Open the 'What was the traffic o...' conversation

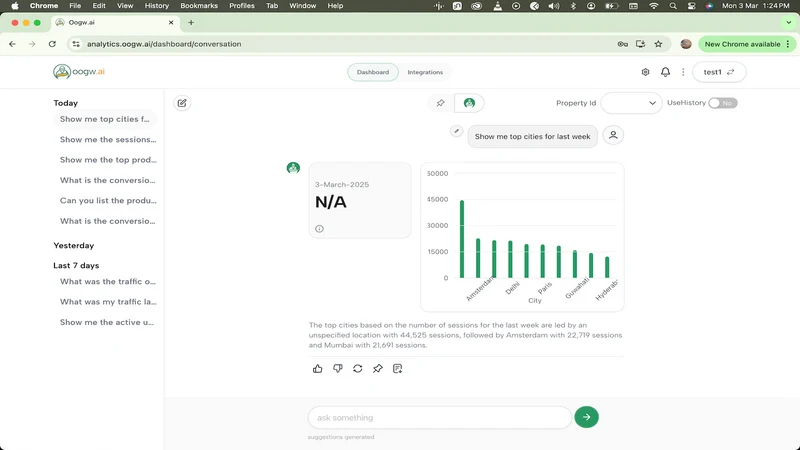point(108,282)
